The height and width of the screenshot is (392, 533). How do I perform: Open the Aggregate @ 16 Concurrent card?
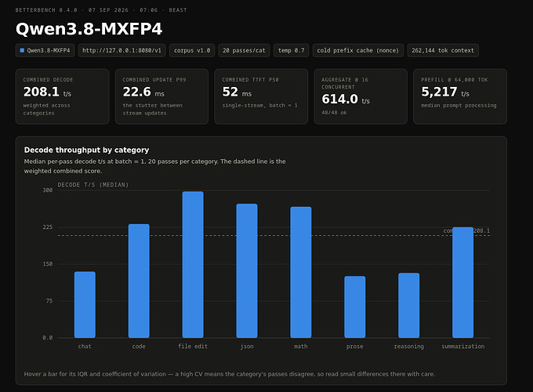tap(361, 96)
